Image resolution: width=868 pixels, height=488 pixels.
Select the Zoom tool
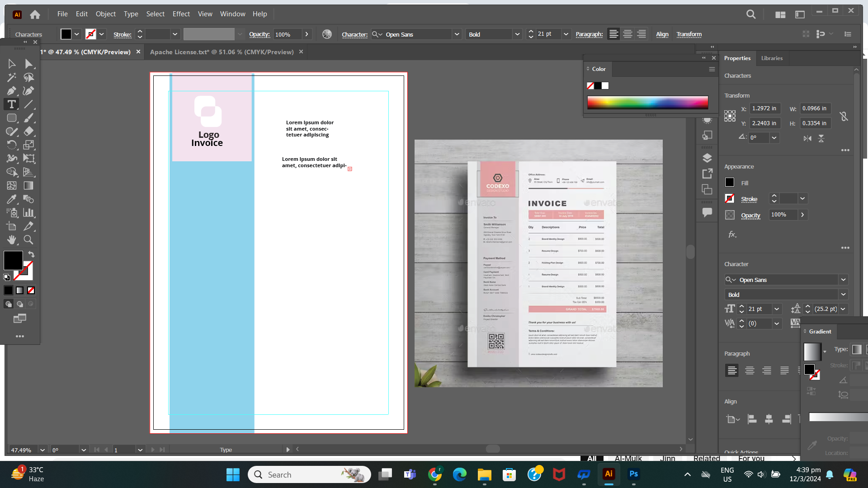tap(28, 240)
